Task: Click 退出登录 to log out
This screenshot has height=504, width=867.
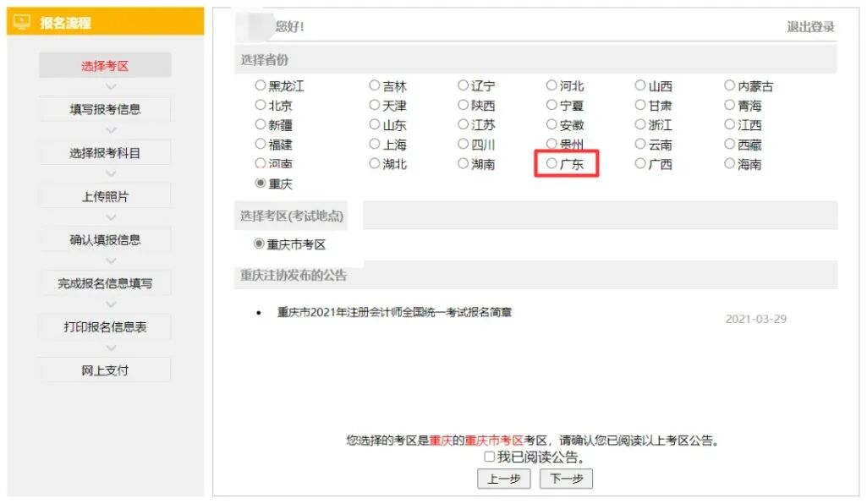Action: (x=810, y=27)
